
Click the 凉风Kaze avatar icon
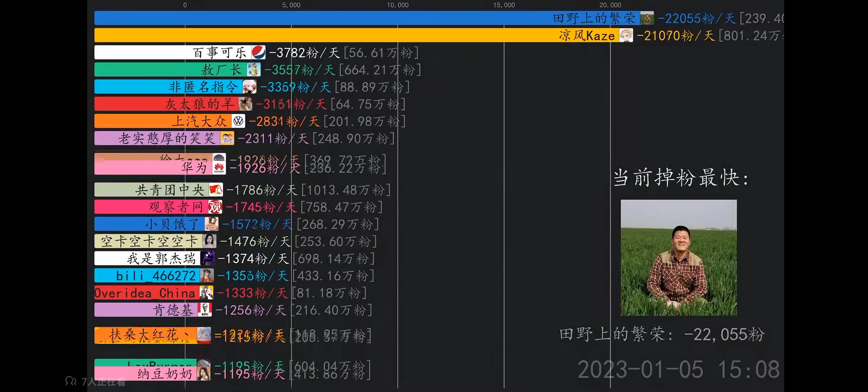[626, 35]
